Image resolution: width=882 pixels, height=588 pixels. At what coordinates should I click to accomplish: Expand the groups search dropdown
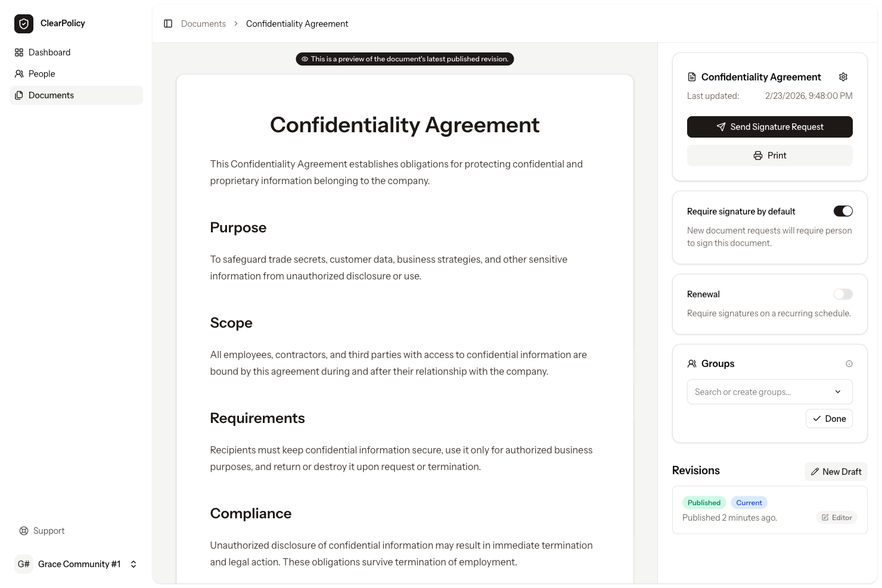click(x=838, y=391)
